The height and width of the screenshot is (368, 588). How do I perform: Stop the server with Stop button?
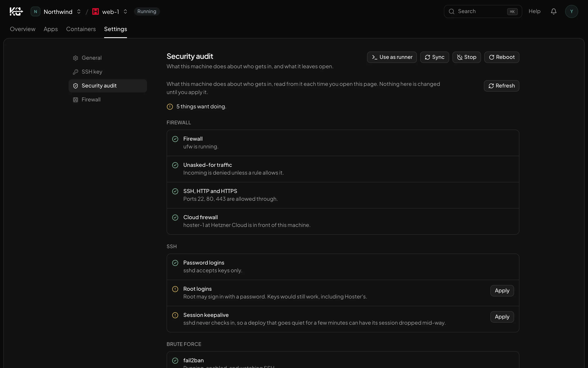coord(467,57)
